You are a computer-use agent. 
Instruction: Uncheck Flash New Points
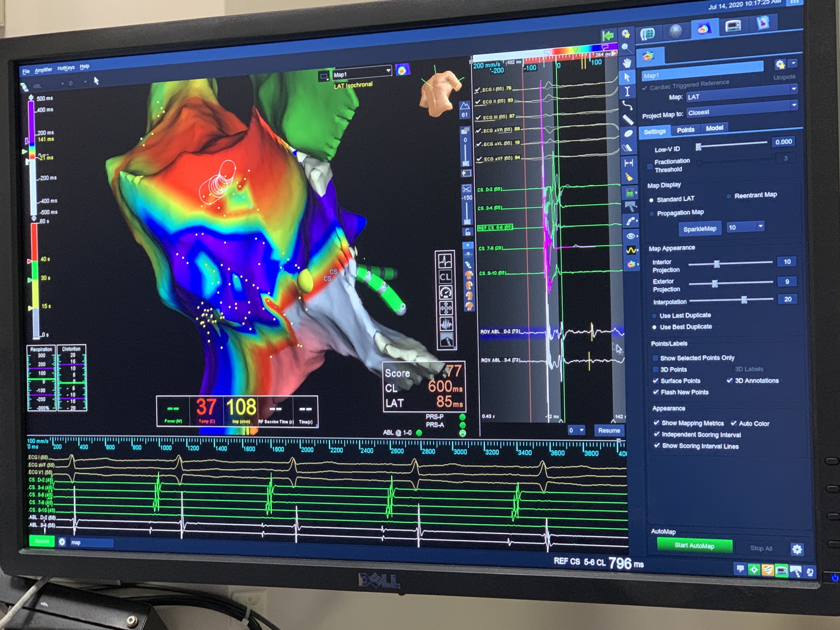(x=656, y=392)
